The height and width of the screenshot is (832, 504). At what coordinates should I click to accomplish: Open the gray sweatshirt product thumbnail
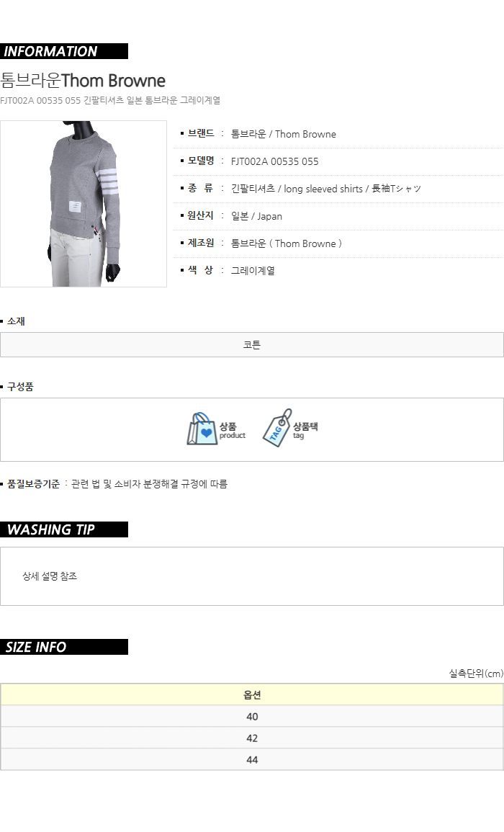pos(84,204)
